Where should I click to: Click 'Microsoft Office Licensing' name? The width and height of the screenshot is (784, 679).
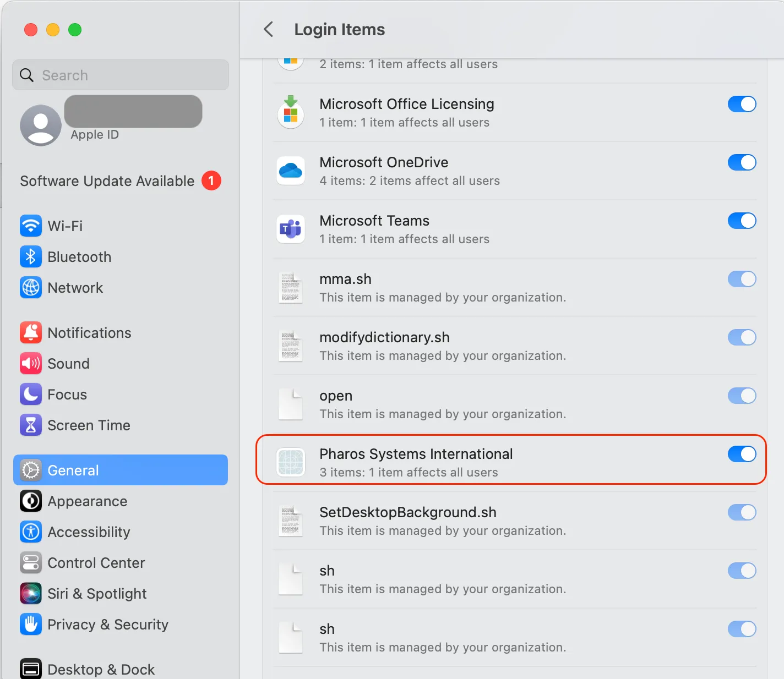point(407,104)
